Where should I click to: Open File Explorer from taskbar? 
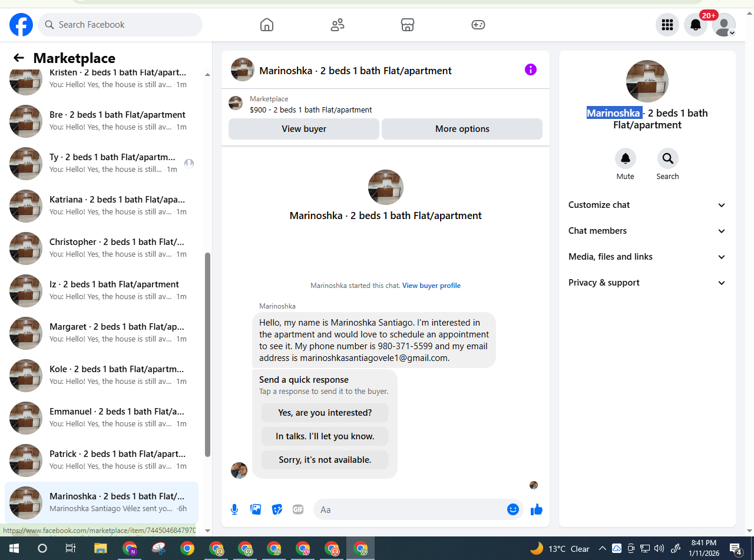pos(100,548)
